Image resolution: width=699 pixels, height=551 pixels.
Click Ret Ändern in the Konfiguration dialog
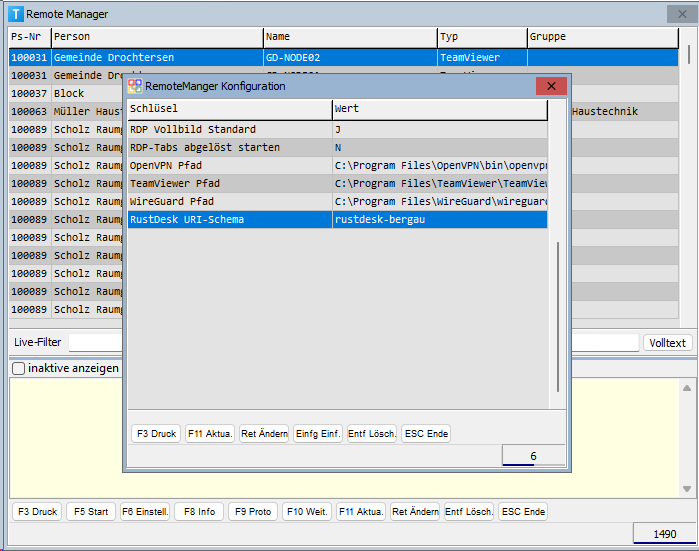(x=264, y=434)
